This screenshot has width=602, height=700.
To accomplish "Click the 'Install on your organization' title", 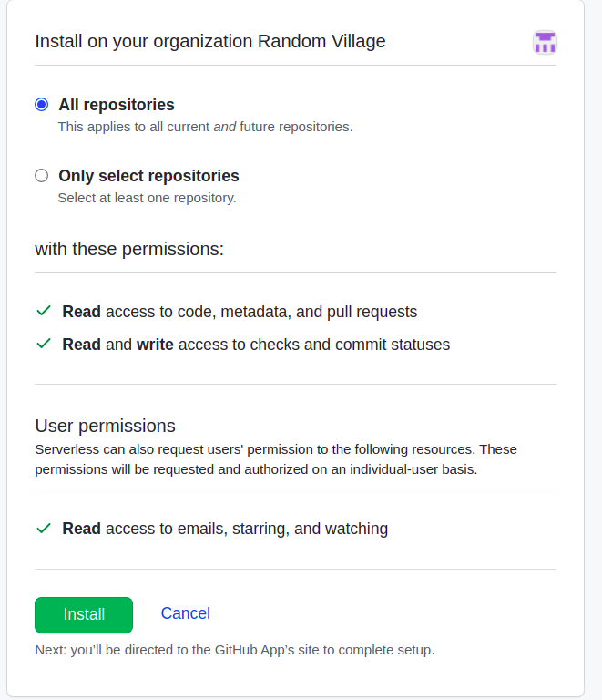I will (209, 42).
